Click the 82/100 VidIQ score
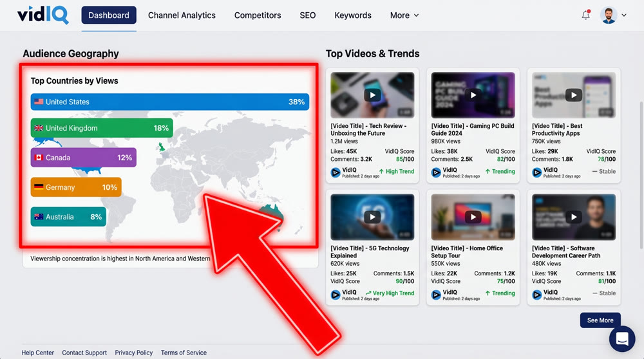Screen dimensions: 644x359 click(x=506, y=159)
